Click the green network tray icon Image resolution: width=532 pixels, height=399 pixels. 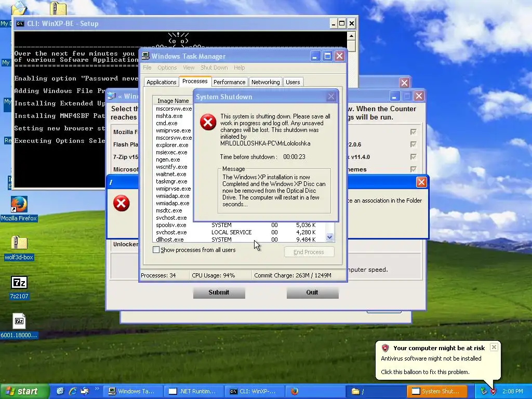click(484, 391)
